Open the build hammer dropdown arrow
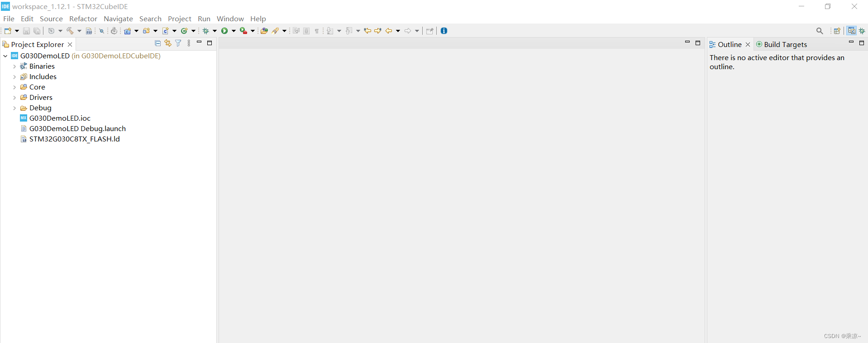Screen dimensions: 868x343 [79, 31]
